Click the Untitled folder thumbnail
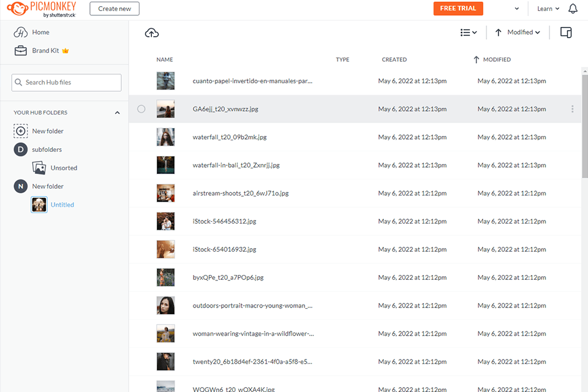This screenshot has width=588, height=392. pos(39,205)
